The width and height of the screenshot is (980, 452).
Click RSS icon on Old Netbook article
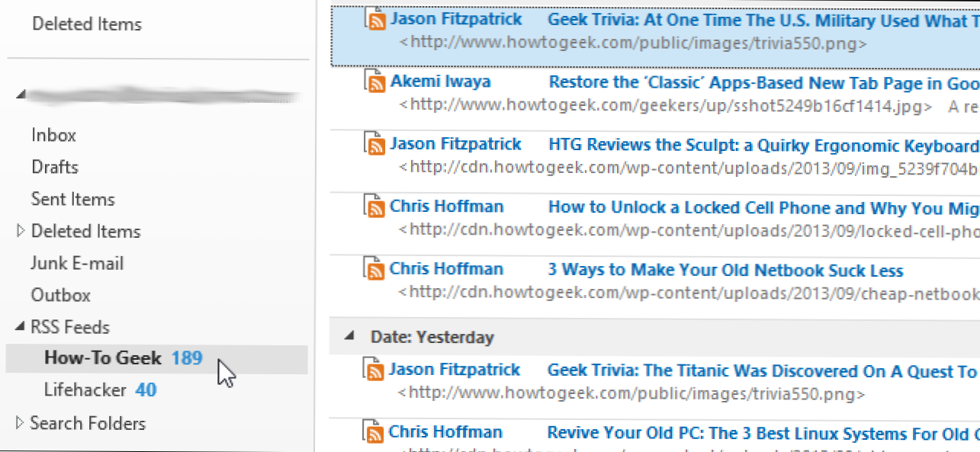click(x=374, y=269)
